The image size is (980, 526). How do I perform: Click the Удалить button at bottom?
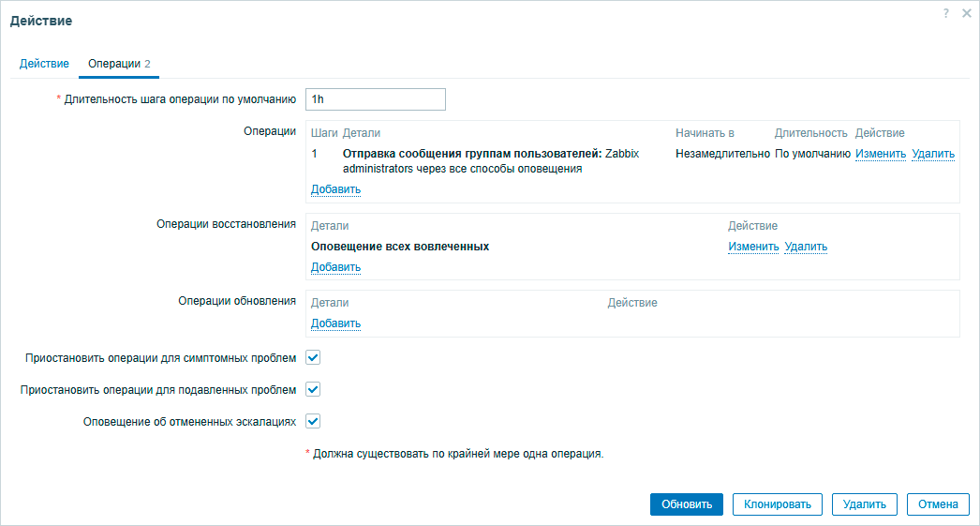coord(864,504)
